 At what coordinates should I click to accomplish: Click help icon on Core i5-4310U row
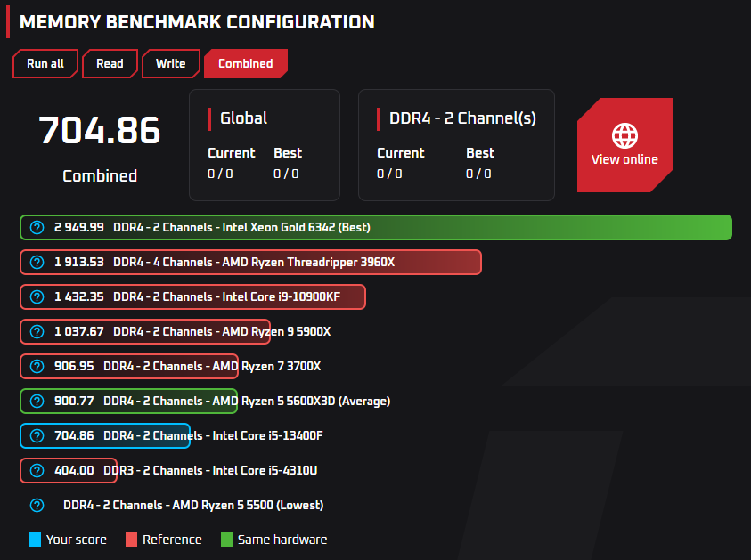[37, 470]
